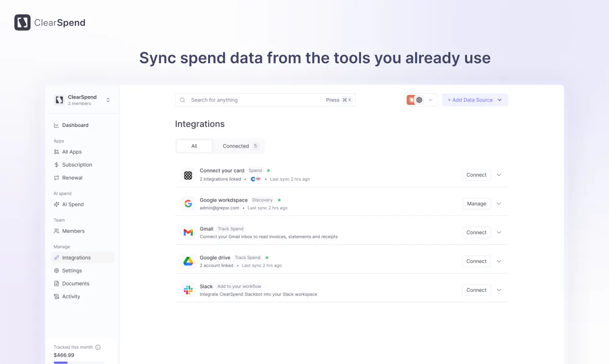Click Add to your workflow tag on Slack
The image size is (609, 364).
pyautogui.click(x=239, y=286)
